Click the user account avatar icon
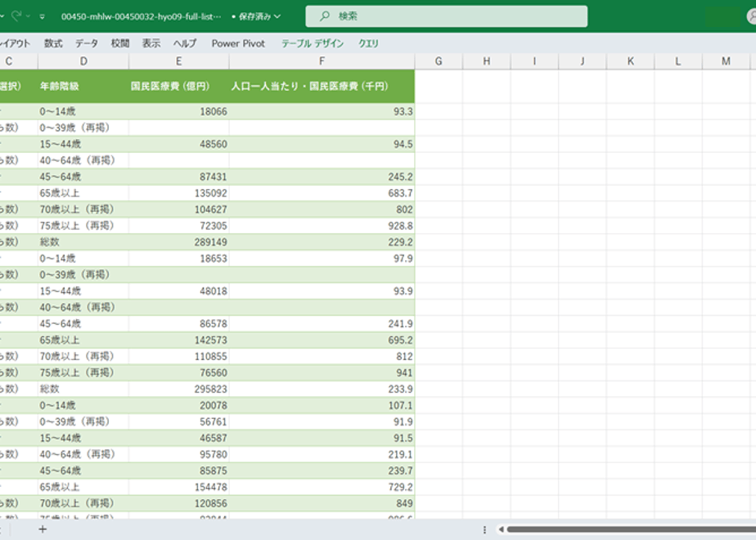The image size is (756, 540). (x=751, y=16)
